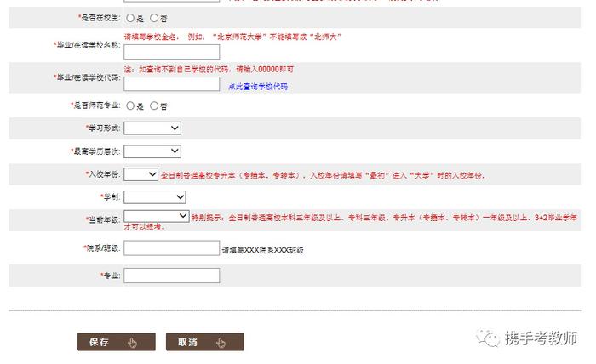Choose 是 for 是否师范专业
The image size is (596, 364).
tap(130, 106)
